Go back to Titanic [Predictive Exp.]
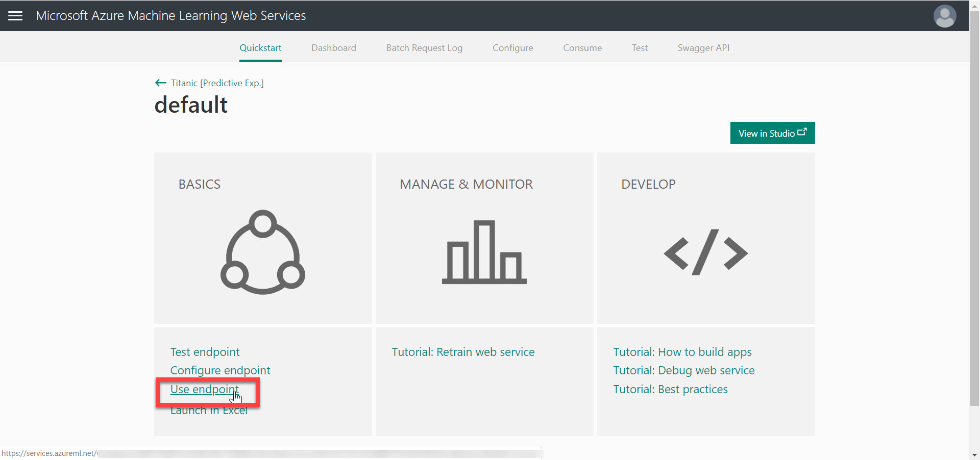 click(x=217, y=83)
